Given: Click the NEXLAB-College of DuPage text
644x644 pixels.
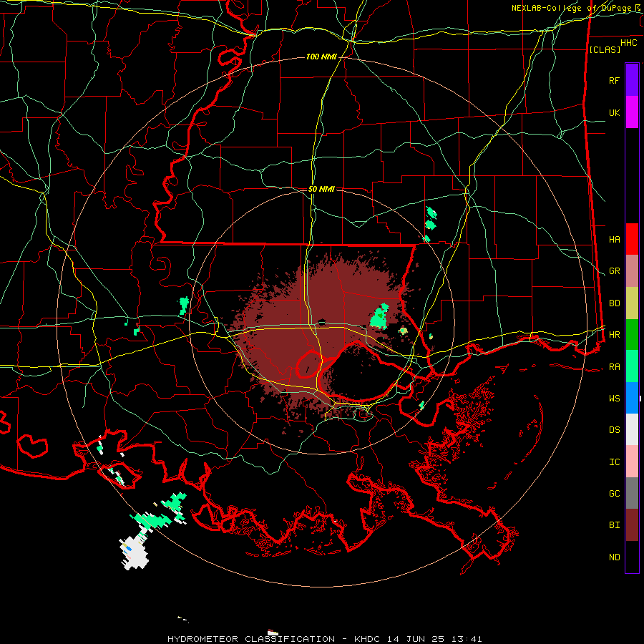Looking at the screenshot, I should tap(572, 8).
